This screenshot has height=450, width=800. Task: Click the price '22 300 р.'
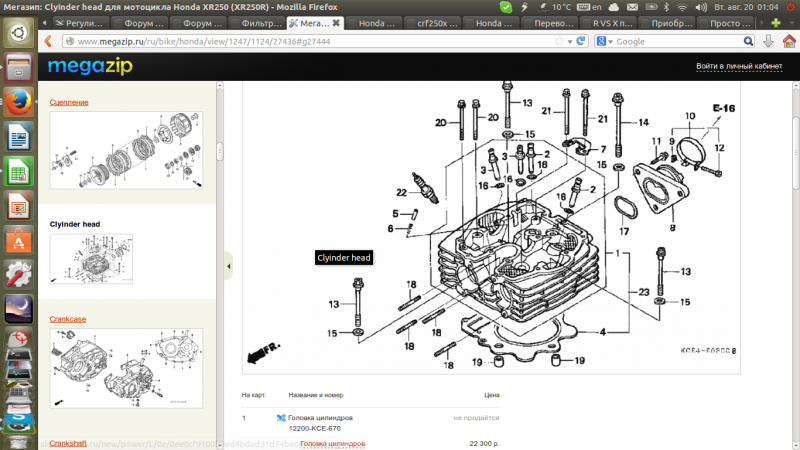[x=484, y=444]
